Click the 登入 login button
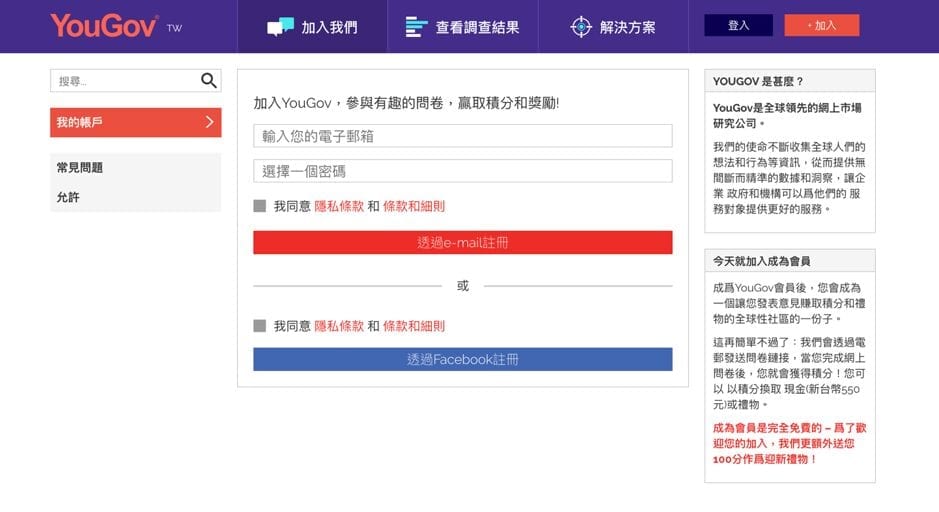This screenshot has height=512, width=939. [738, 25]
